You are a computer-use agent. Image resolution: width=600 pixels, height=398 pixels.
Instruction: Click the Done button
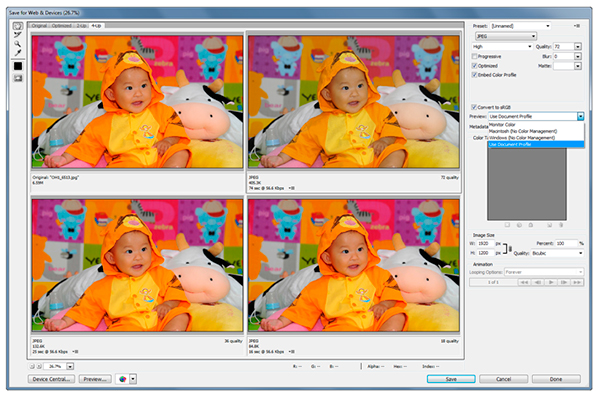(x=556, y=379)
